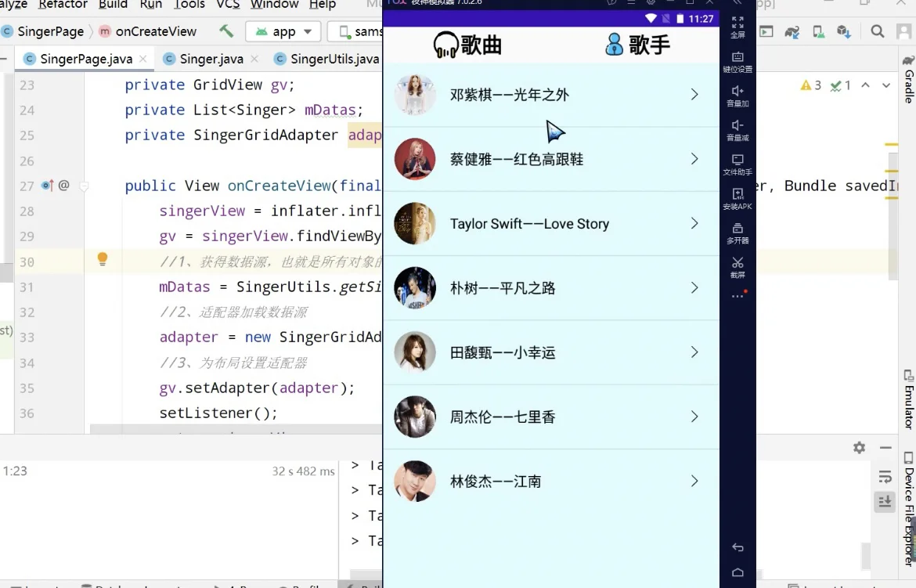Sync project with Gradle files
Viewport: 916px width, 588px height.
click(x=791, y=32)
